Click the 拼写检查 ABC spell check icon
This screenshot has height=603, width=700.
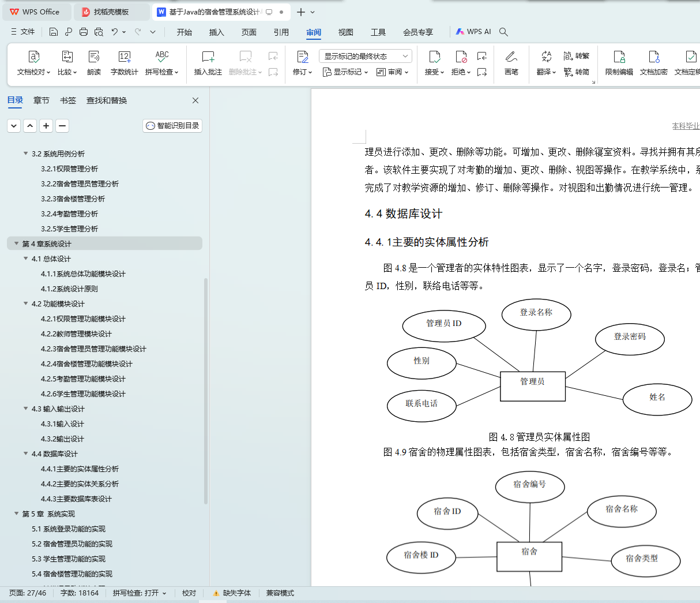pos(162,57)
